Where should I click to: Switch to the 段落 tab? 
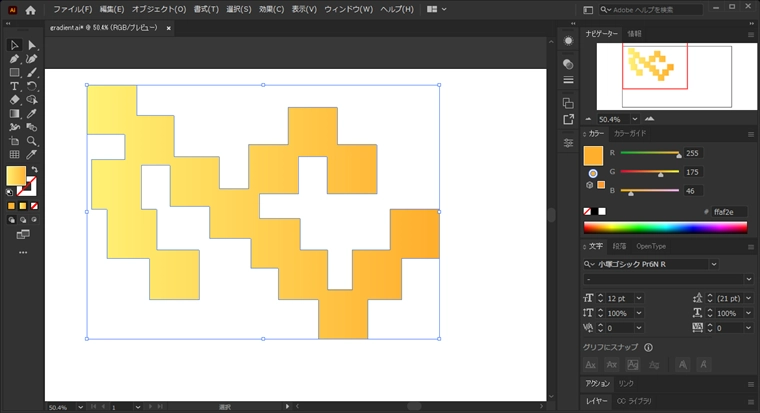coord(619,246)
